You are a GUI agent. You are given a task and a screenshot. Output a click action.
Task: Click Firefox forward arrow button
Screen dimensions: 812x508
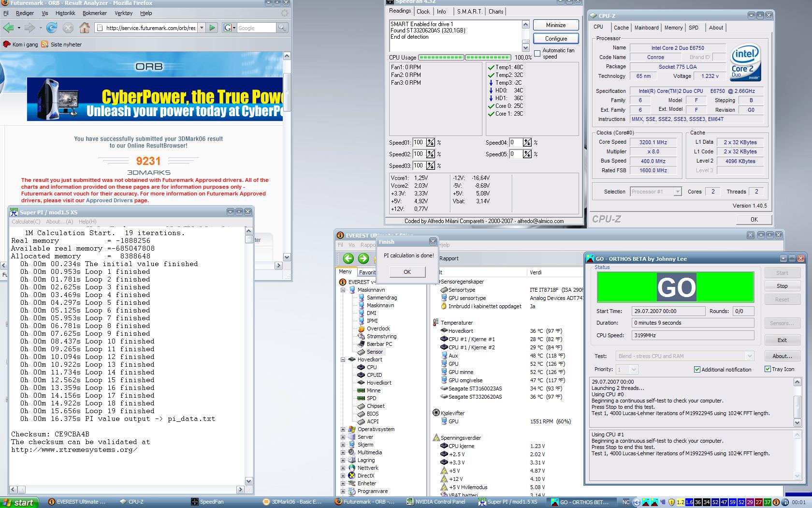(x=30, y=28)
